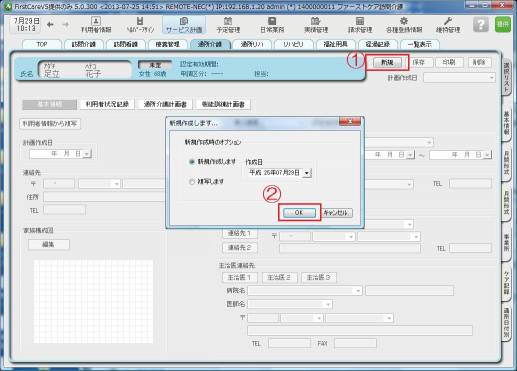Viewport: 517px width, 371px height.
Task: Click the patient name field 足立 花子
Action: (x=85, y=70)
